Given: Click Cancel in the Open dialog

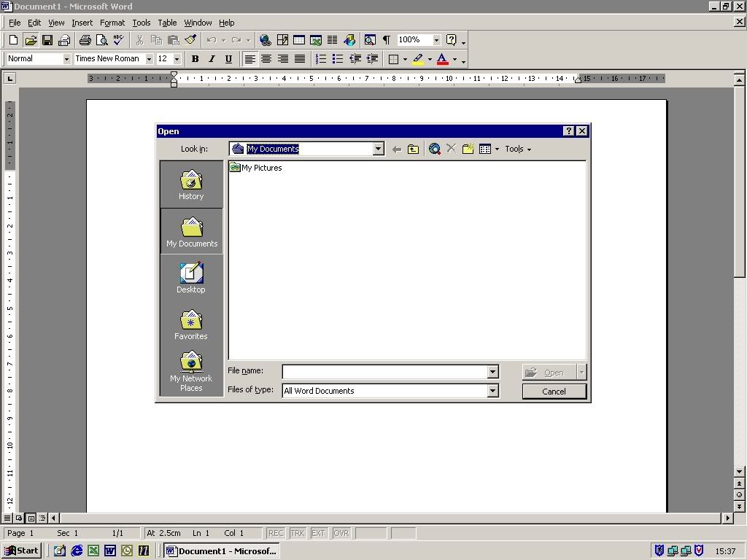Looking at the screenshot, I should tap(554, 392).
